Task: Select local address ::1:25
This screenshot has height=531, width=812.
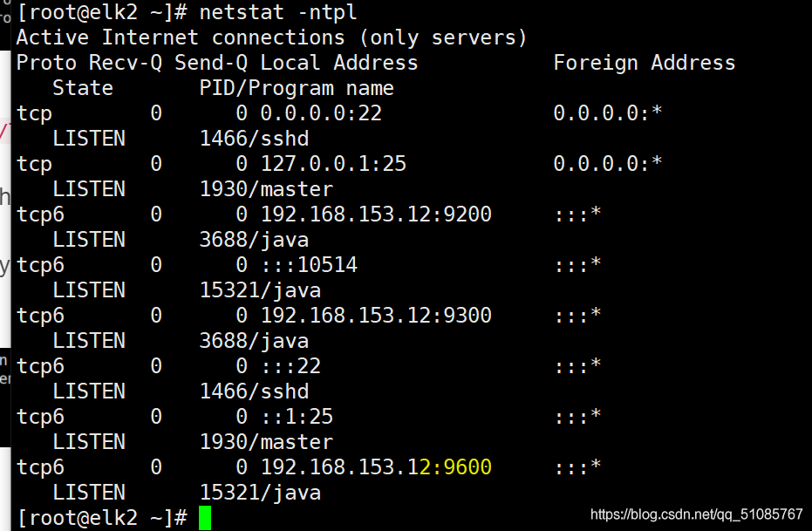Action: coord(297,417)
